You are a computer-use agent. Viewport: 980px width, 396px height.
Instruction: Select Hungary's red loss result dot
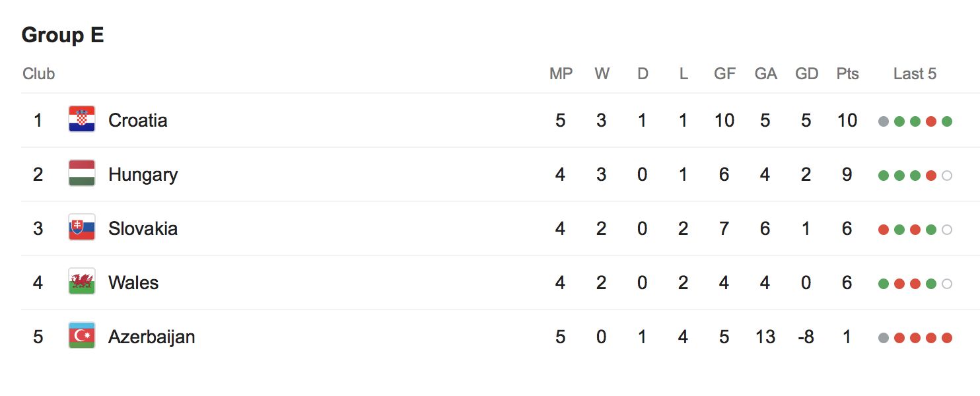tap(931, 176)
